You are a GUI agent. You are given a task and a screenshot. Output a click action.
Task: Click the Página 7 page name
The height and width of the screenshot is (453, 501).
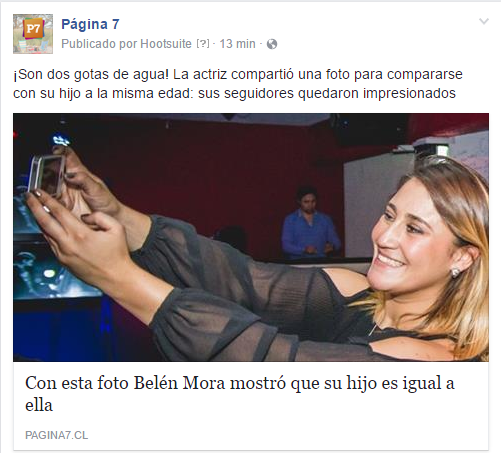[90, 24]
